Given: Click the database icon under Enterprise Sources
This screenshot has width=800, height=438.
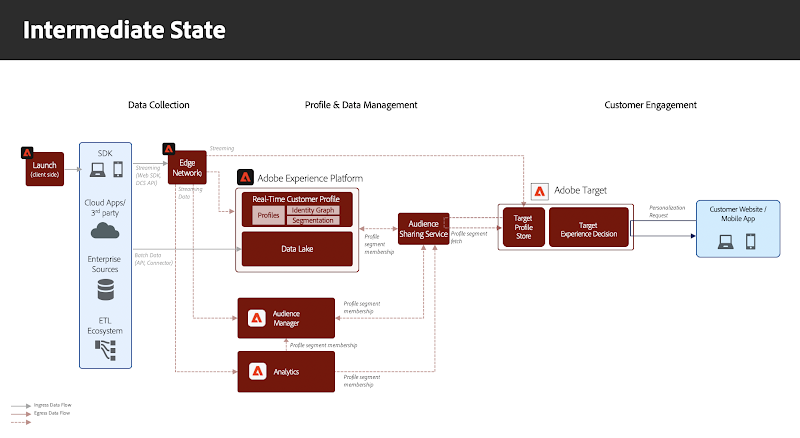Looking at the screenshot, I should point(105,290).
